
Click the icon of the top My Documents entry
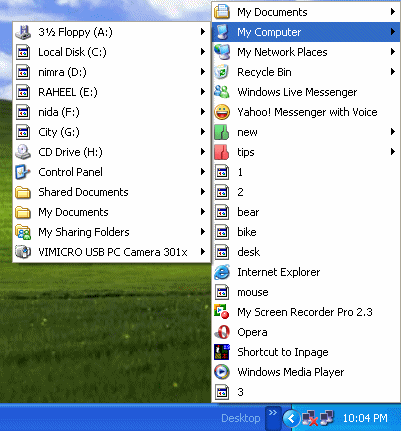[222, 12]
